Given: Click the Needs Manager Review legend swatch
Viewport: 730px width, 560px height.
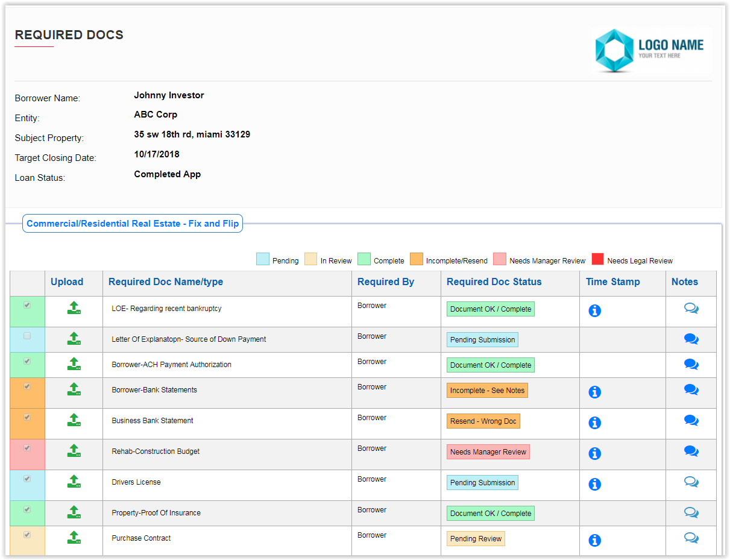Looking at the screenshot, I should tap(500, 259).
